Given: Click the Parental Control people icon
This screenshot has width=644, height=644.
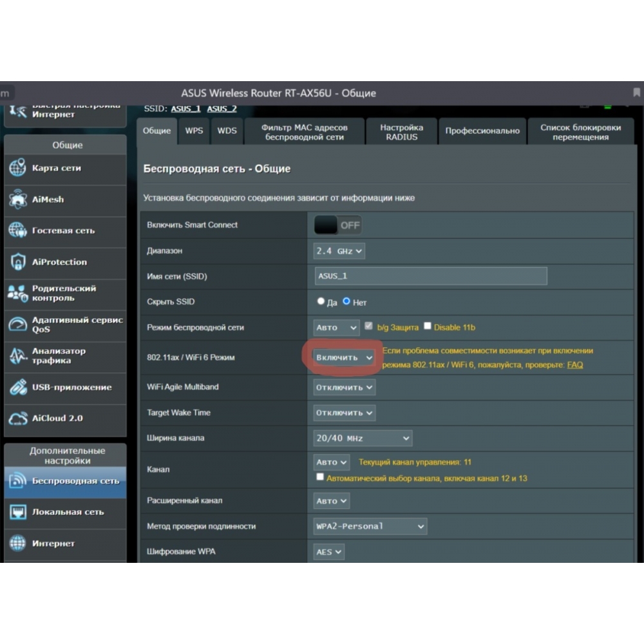Looking at the screenshot, I should click(x=17, y=293).
